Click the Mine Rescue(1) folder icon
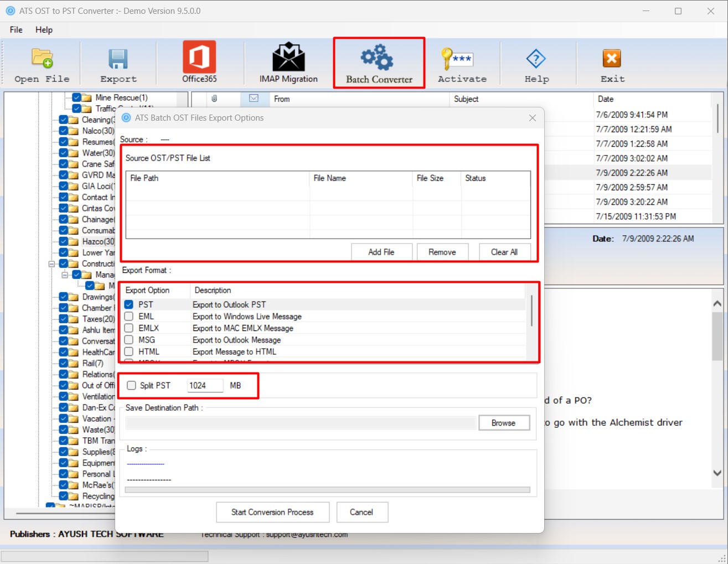Image resolution: width=728 pixels, height=564 pixels. point(87,97)
